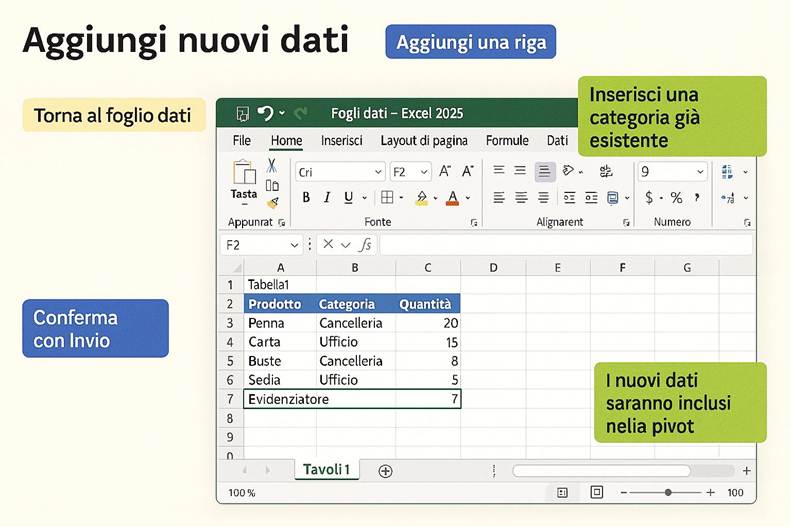Click the comma style icon
This screenshot has width=791, height=527.
tap(697, 197)
